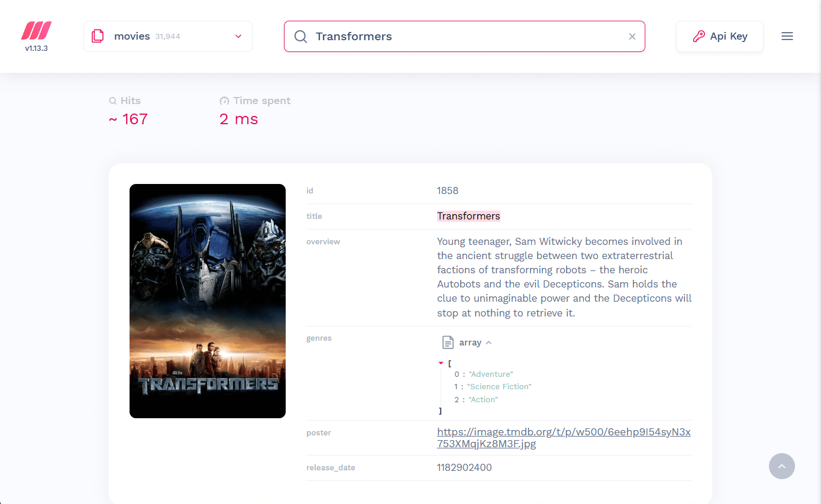The width and height of the screenshot is (821, 504).
Task: Click the Hits magnifier icon
Action: 113,101
